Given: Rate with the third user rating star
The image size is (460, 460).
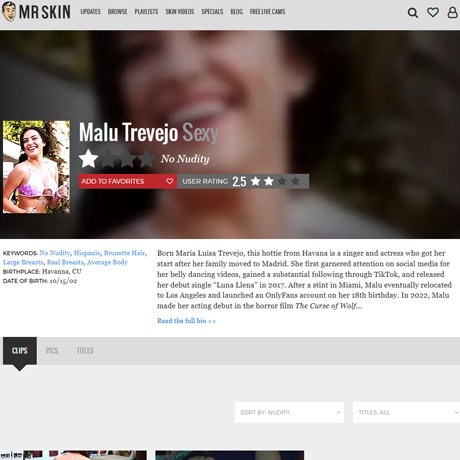Looking at the screenshot, I should (282, 181).
